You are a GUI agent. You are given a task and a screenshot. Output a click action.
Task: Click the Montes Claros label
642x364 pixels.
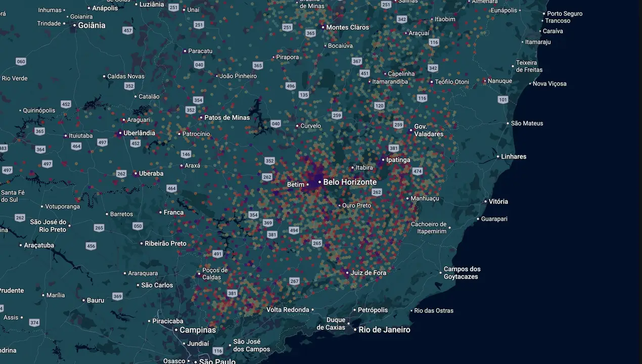click(x=348, y=27)
